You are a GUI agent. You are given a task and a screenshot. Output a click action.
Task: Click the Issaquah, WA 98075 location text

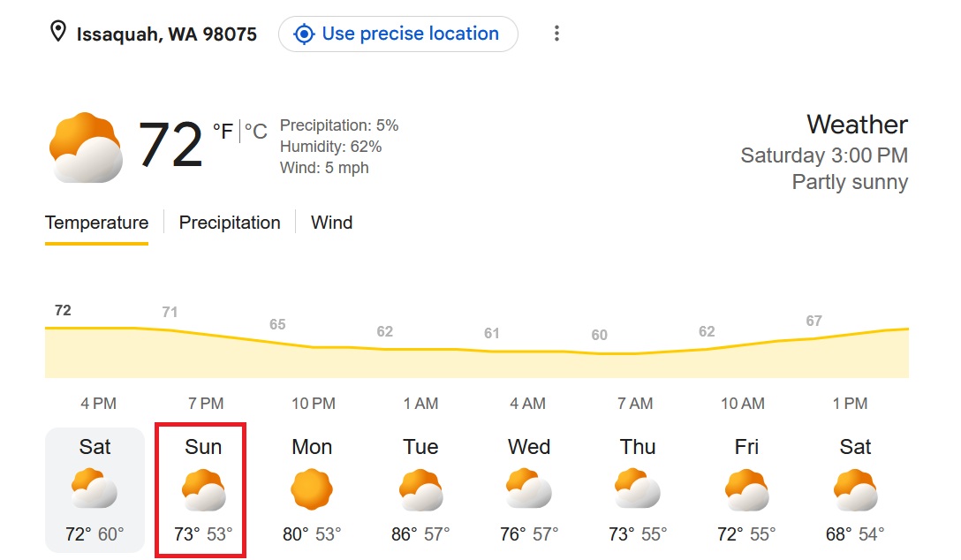tap(167, 34)
